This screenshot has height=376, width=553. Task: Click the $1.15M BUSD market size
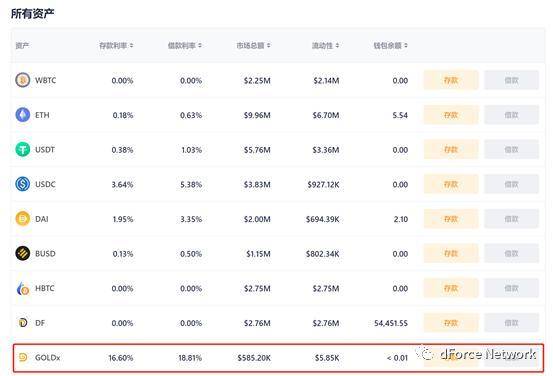tap(258, 254)
